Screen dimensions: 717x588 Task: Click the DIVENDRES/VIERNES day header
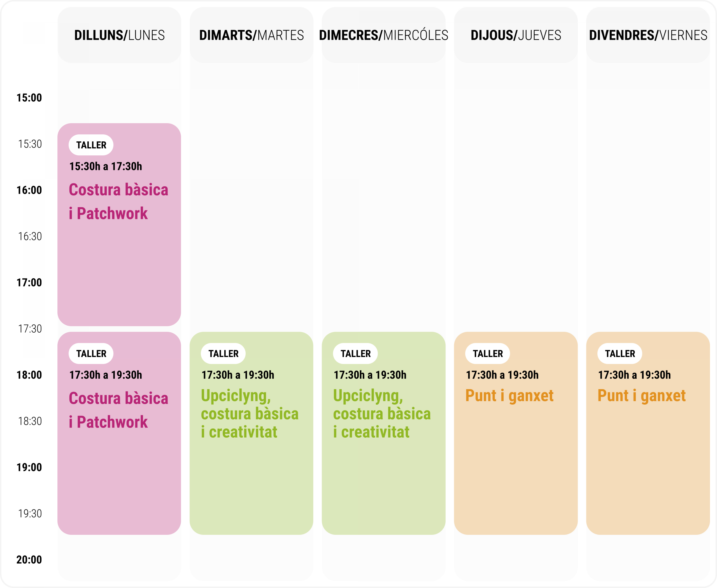coord(648,35)
